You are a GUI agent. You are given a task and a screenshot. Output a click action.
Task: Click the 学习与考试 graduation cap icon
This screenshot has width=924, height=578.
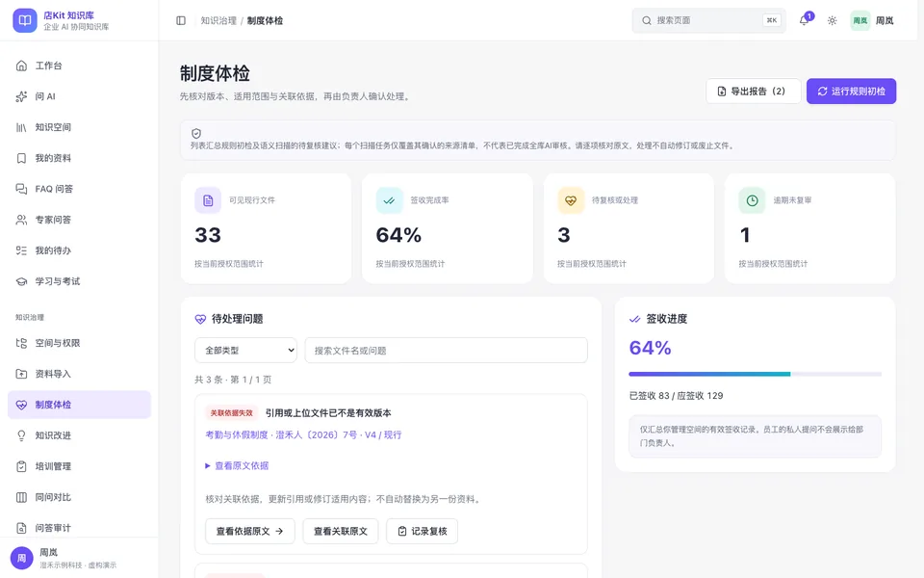pos(21,281)
